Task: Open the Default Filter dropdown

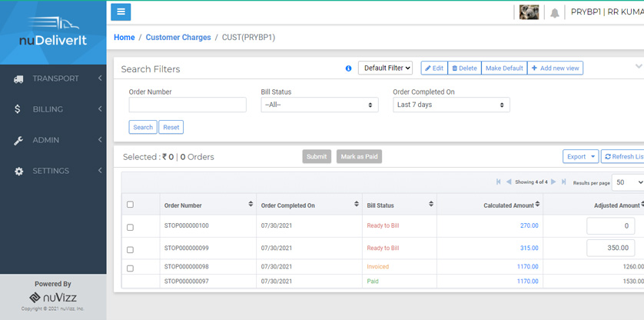Action: pyautogui.click(x=385, y=68)
